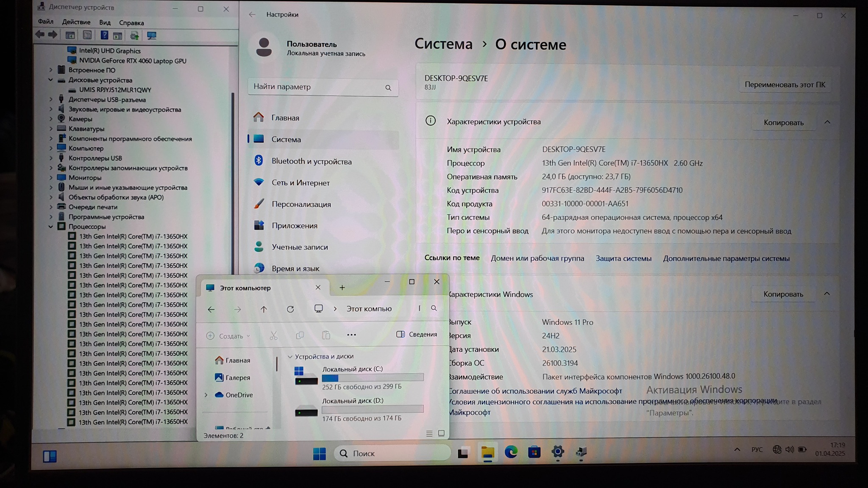Click the refresh icon in File Explorer
Viewport: 868px width, 488px height.
[290, 309]
